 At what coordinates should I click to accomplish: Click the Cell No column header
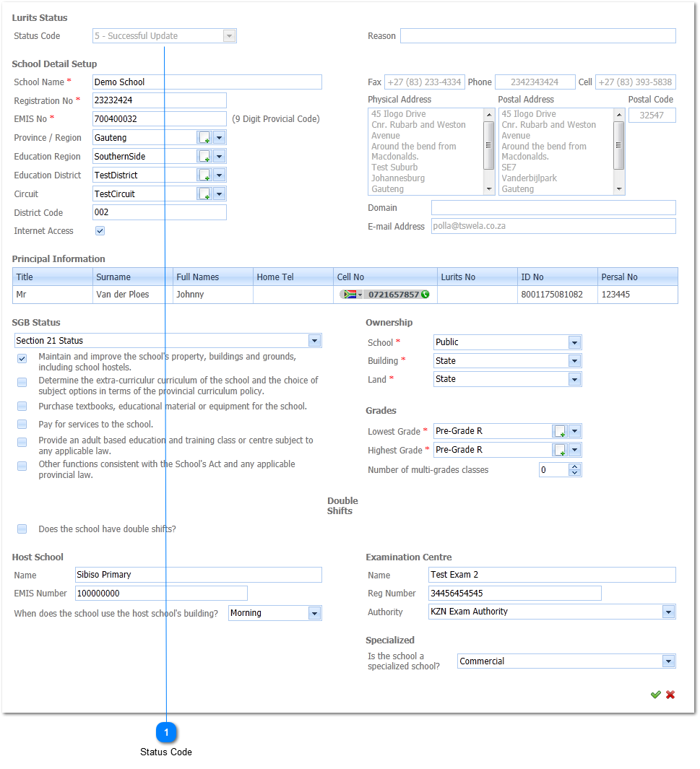pyautogui.click(x=386, y=277)
